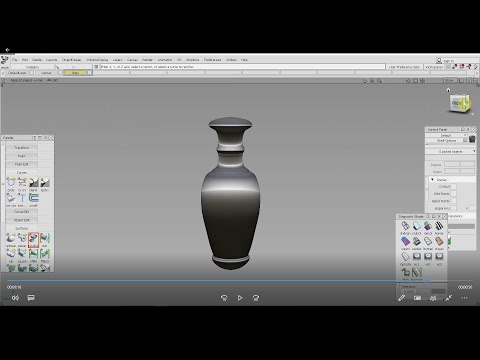Screen dimensions: 480x360
Task: Turn off shading in Diagnostic Shade
Action: pos(405,226)
